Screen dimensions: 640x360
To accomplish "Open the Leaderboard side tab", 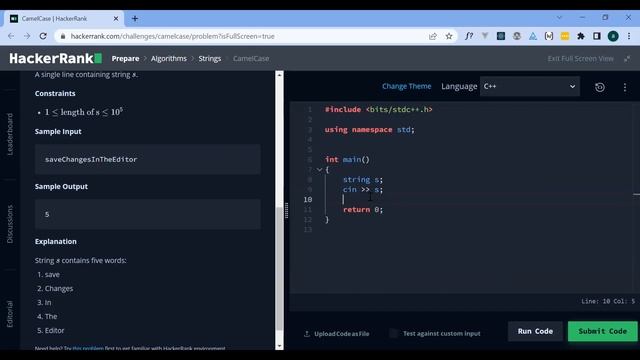I will pos(10,134).
